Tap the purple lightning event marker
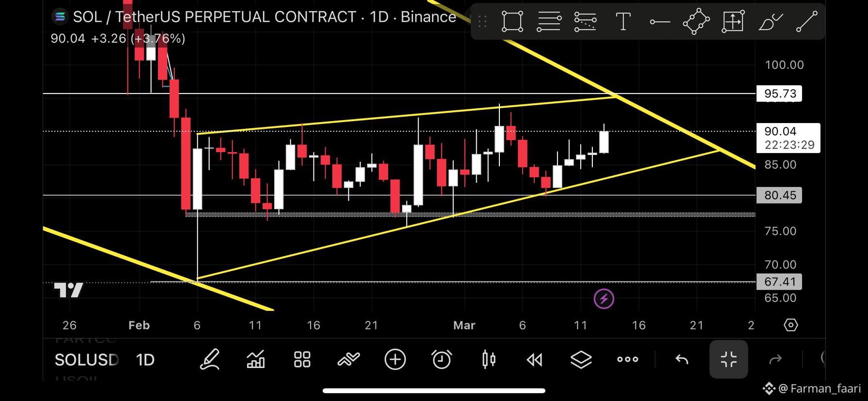Screen dimensions: 868x401 (604, 299)
